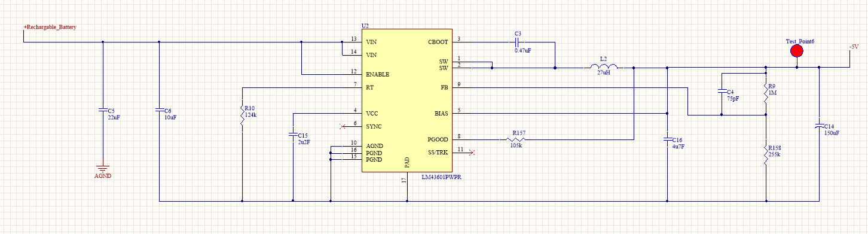Click the +Rechargable_Battery net label

coord(50,27)
